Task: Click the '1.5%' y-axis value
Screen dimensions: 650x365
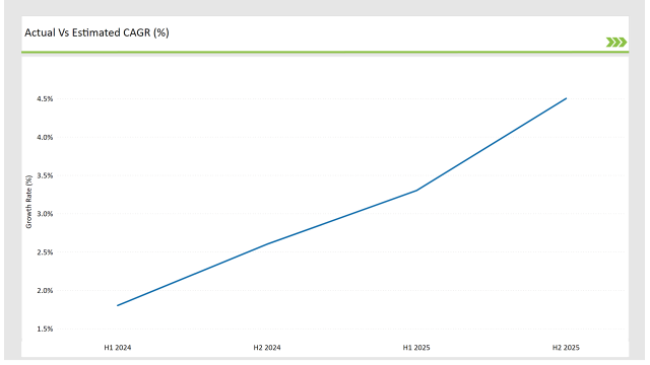Action: (45, 329)
